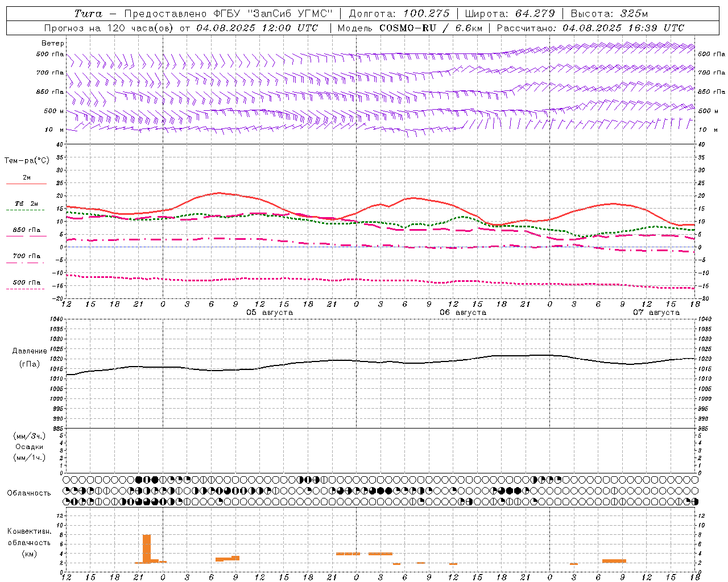This screenshot has height=582, width=728.
Task: Click the Модель COSMO-RU / 6.6км text
Action: click(409, 28)
